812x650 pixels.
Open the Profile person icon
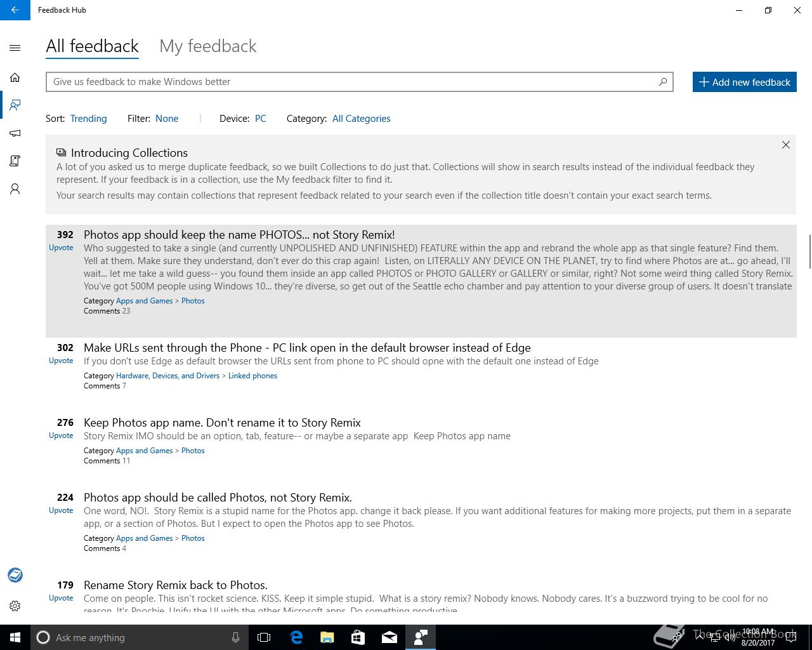[15, 189]
